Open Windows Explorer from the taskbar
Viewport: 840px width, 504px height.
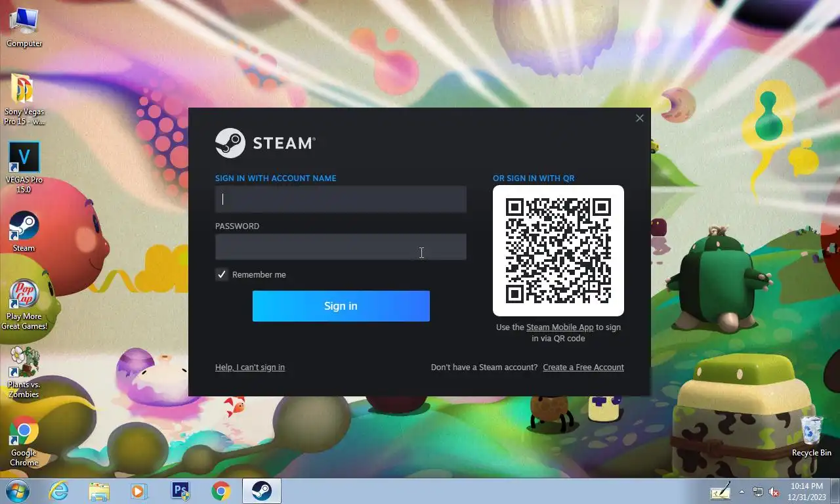99,491
